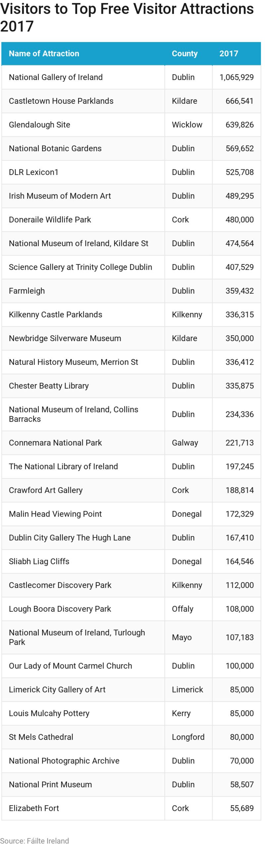Click the Farmleigh attraction cell
This screenshot has height=868, width=265.
(27, 291)
